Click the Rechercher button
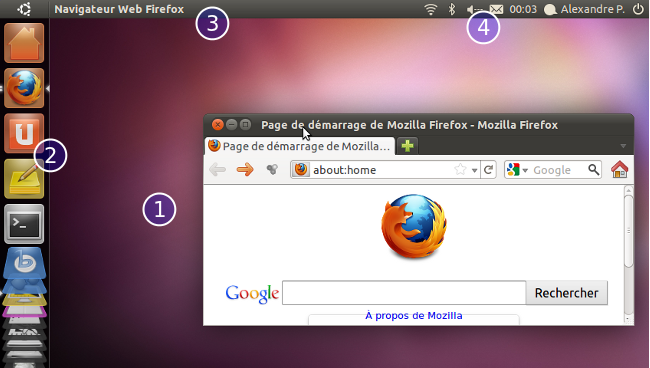The width and height of the screenshot is (650, 368). [x=567, y=293]
